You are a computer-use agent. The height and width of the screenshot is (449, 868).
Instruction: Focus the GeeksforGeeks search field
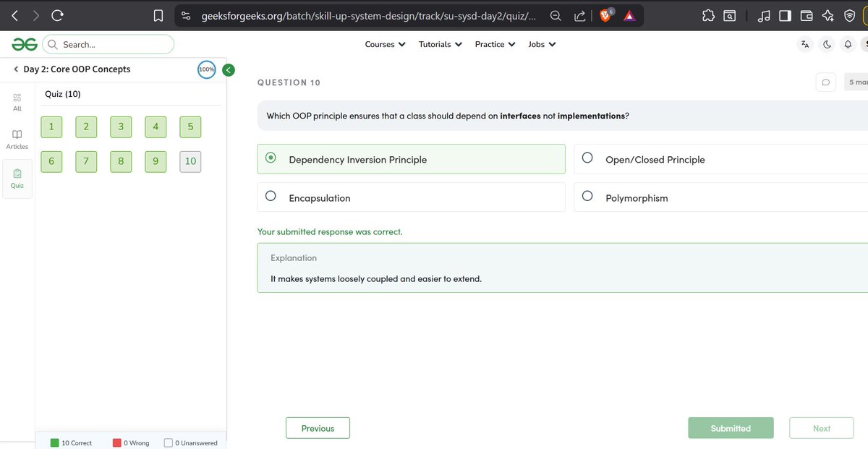click(x=109, y=44)
